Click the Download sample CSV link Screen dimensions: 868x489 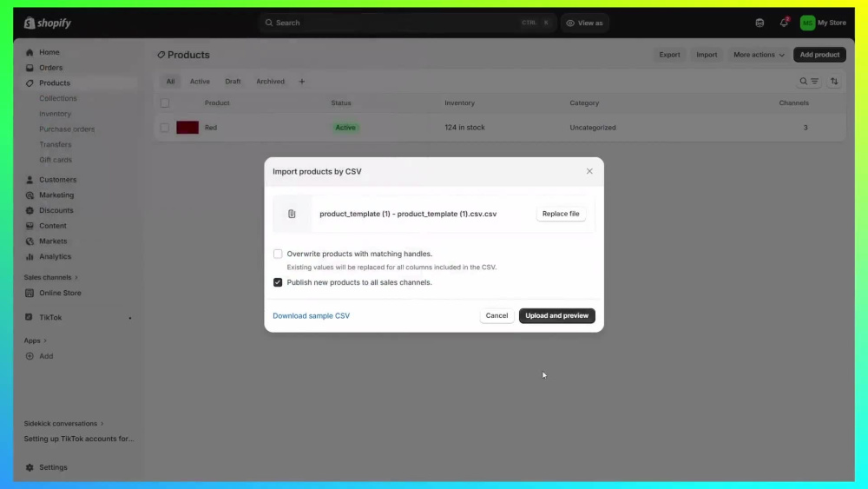tap(311, 315)
